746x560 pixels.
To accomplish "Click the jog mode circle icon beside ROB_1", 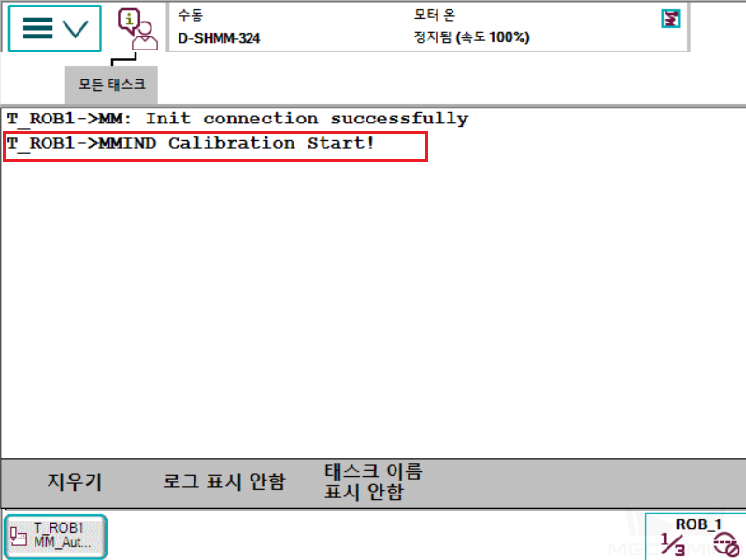I will pos(726,545).
